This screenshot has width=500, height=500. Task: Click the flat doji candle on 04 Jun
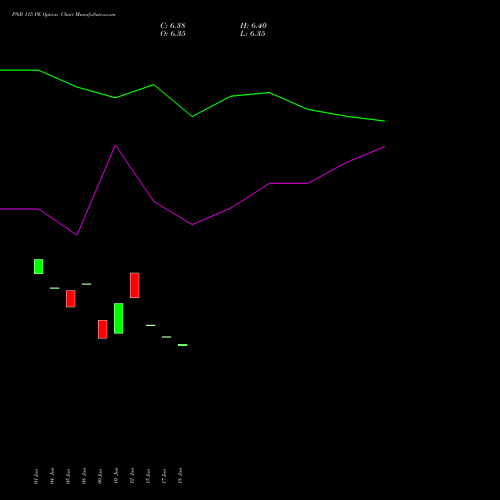pos(55,288)
